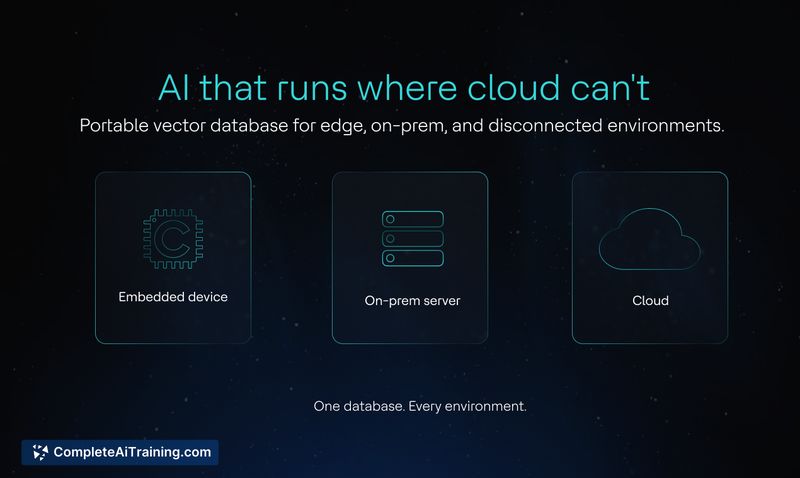Click the on-prem server rack icon
The image size is (800, 478).
[x=413, y=239]
